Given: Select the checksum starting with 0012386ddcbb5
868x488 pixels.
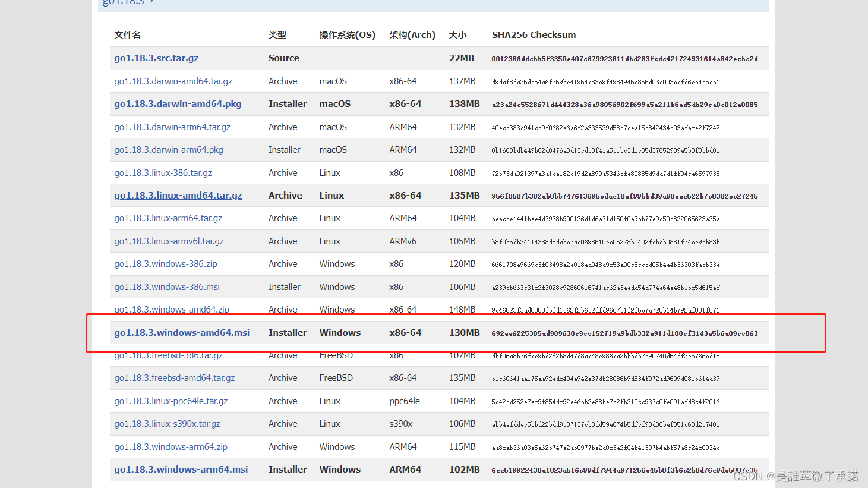Looking at the screenshot, I should click(625, 59).
